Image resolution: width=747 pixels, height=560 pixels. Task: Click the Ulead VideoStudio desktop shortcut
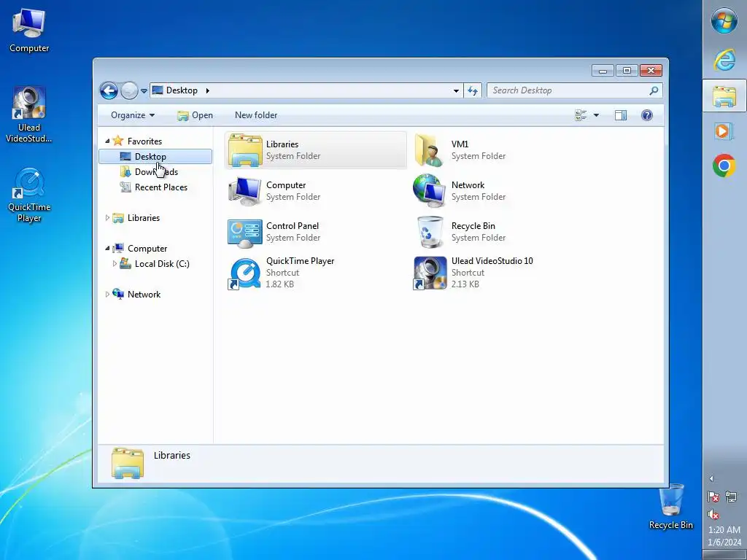29,114
